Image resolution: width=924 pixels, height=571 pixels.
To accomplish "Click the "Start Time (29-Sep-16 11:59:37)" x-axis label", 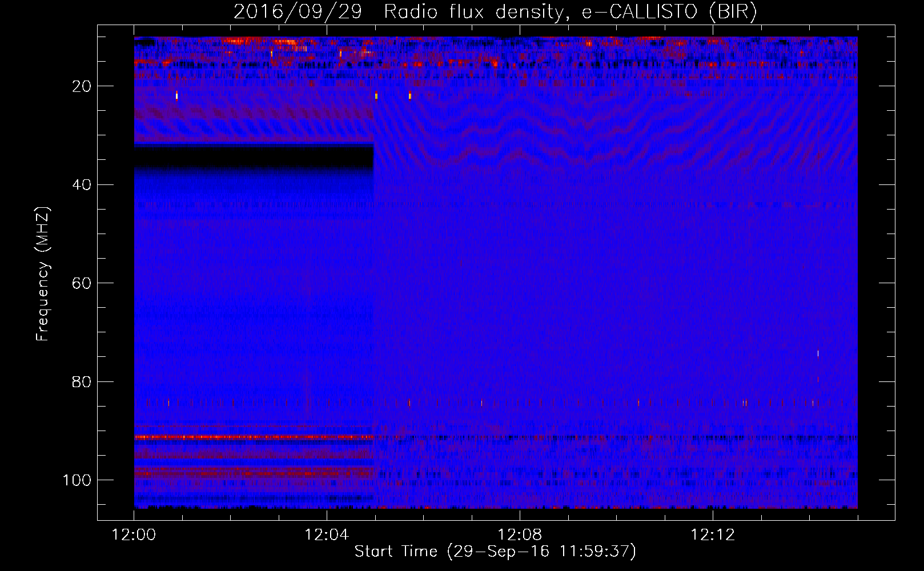I will (x=495, y=551).
